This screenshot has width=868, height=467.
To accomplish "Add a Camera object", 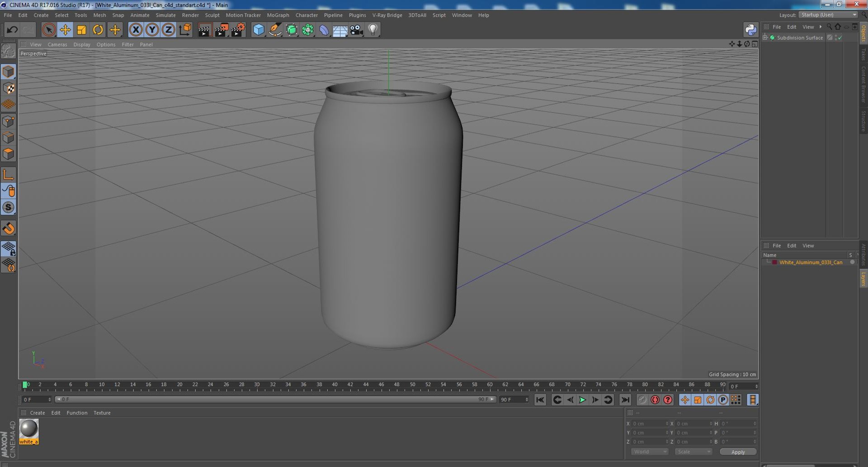I will pyautogui.click(x=356, y=30).
